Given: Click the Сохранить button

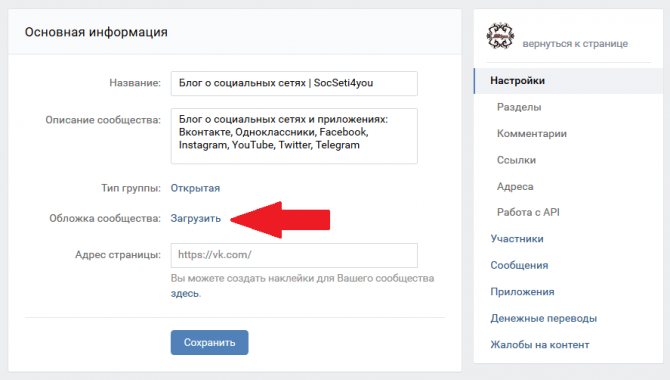Looking at the screenshot, I should click(209, 342).
